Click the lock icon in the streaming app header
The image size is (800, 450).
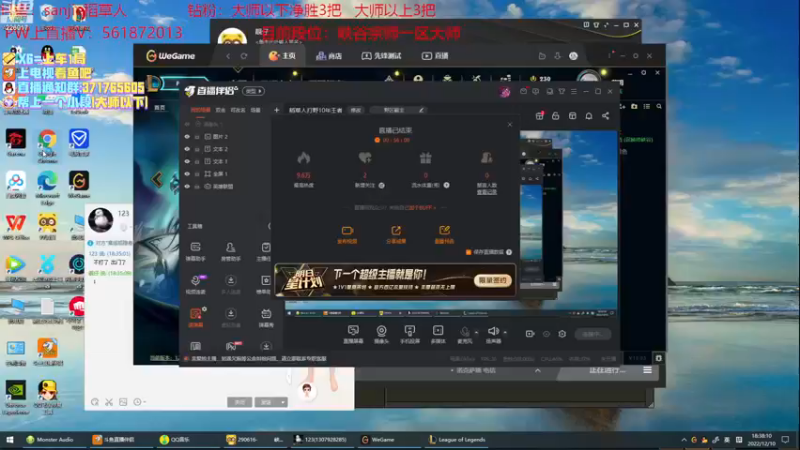point(556,116)
